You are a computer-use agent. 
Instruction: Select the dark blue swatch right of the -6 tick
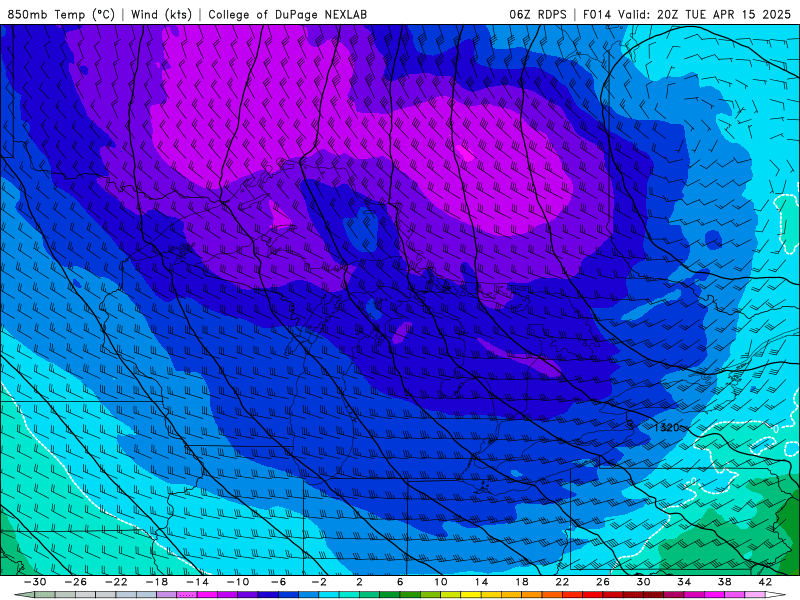pos(288,595)
